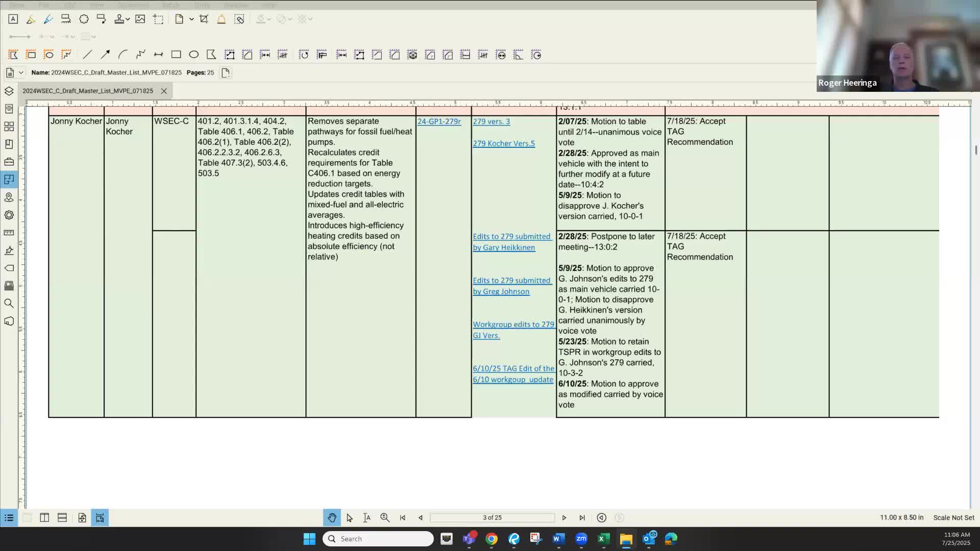The width and height of the screenshot is (980, 551).
Task: Open the Tool Chest panel
Action: coord(9,162)
